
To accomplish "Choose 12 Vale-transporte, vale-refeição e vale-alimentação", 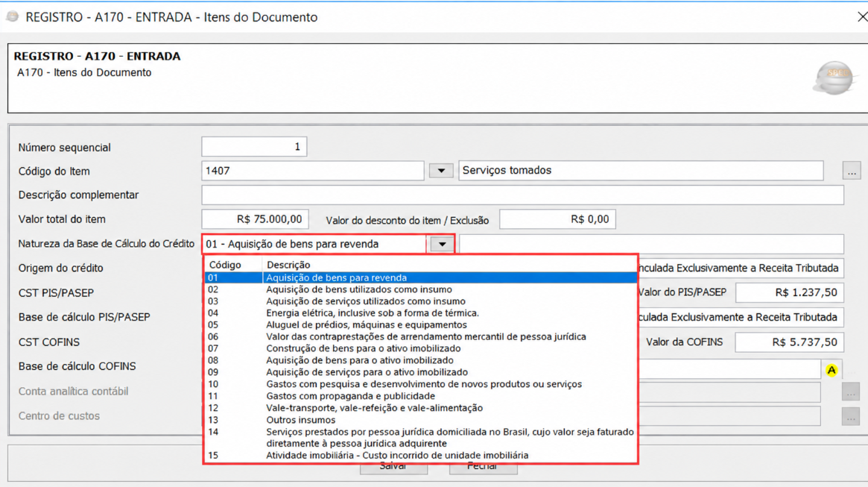I will [421, 408].
